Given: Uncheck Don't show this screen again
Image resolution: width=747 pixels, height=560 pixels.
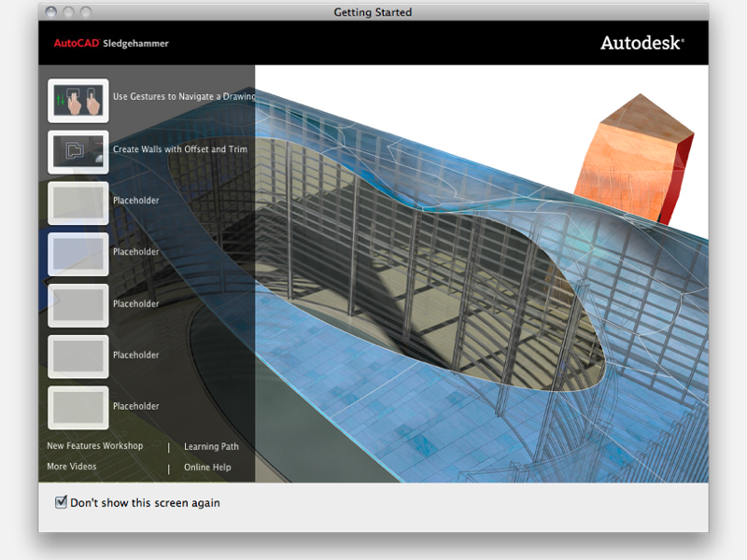Looking at the screenshot, I should pos(61,502).
